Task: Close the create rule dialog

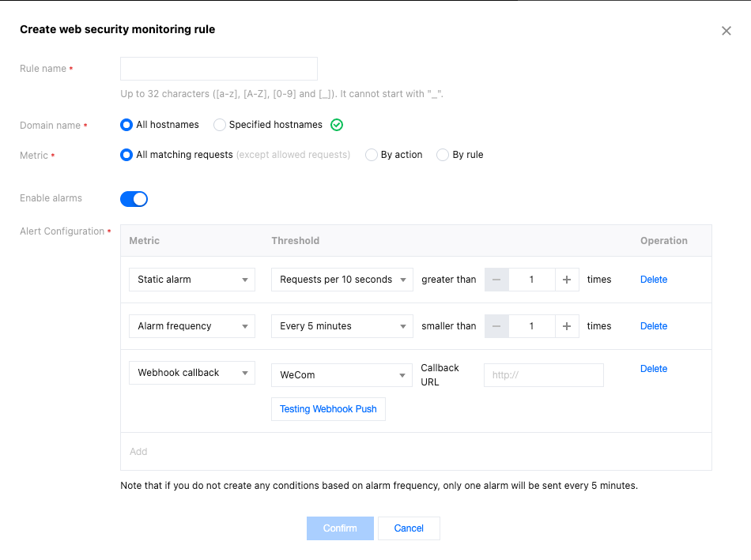Action: coord(726,31)
